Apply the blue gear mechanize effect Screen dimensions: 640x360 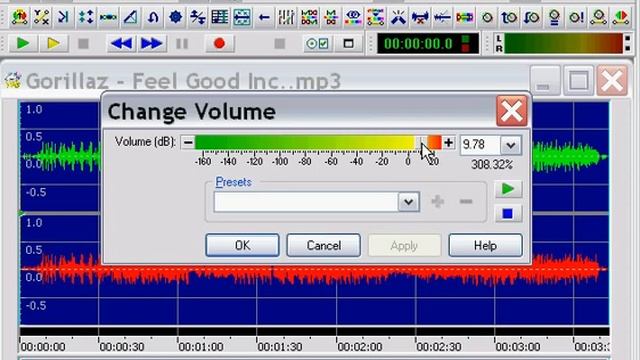point(176,17)
